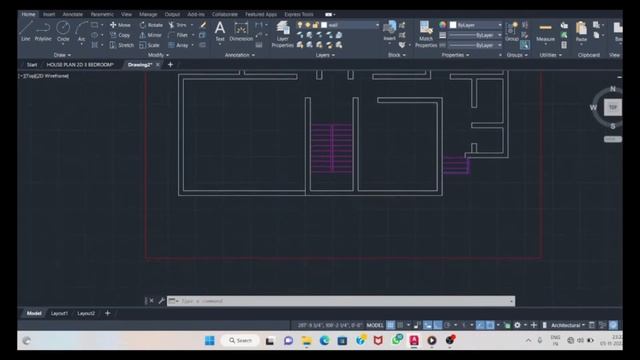Click the Fillet command

pos(178,35)
